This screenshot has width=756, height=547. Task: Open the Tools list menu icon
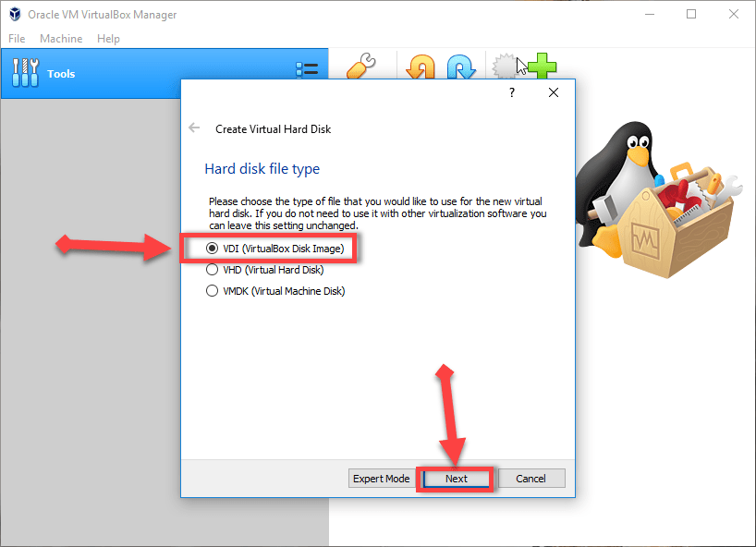point(306,70)
